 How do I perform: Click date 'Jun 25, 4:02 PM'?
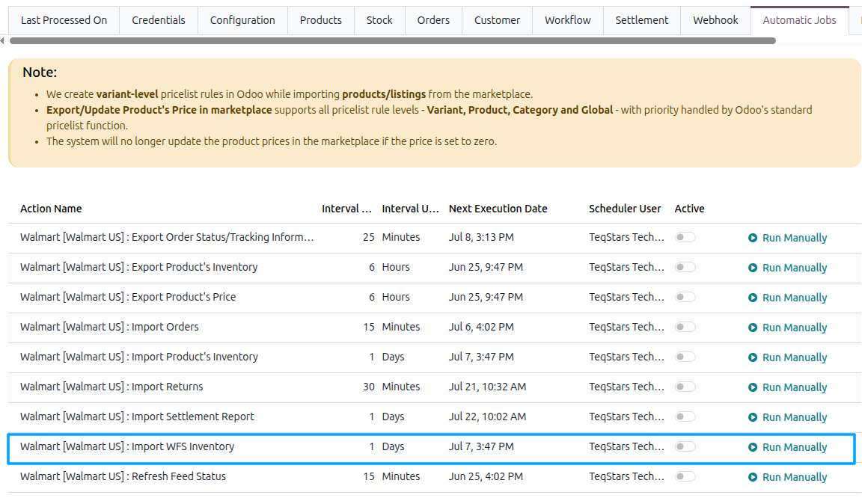pos(486,476)
